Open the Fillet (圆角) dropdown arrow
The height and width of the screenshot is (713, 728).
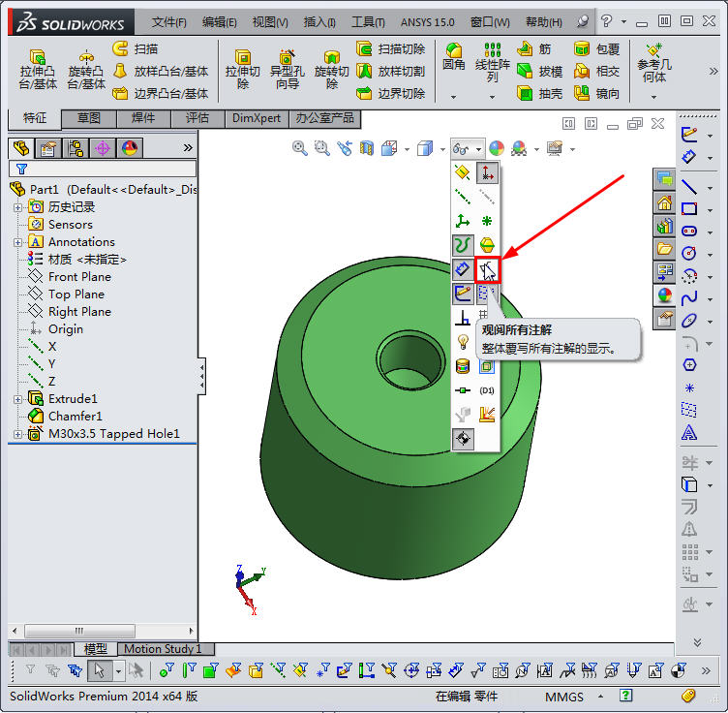[453, 96]
